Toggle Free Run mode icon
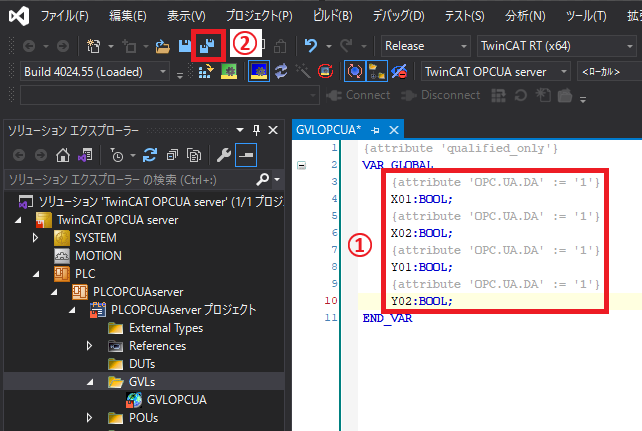Image resolution: width=642 pixels, height=431 pixels. coord(325,72)
